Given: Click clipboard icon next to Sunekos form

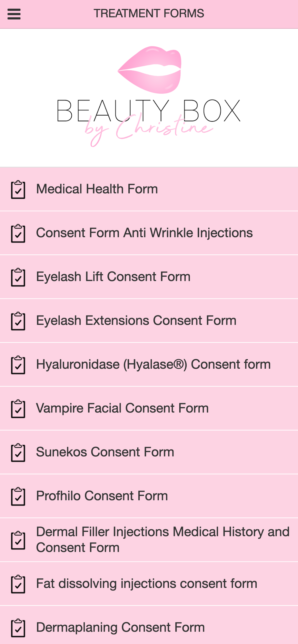Looking at the screenshot, I should click(18, 452).
